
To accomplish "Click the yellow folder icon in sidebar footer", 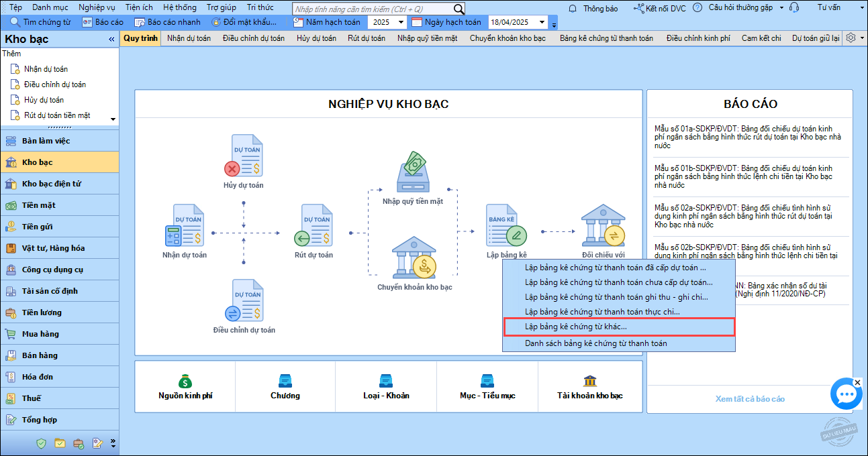I will 60,443.
